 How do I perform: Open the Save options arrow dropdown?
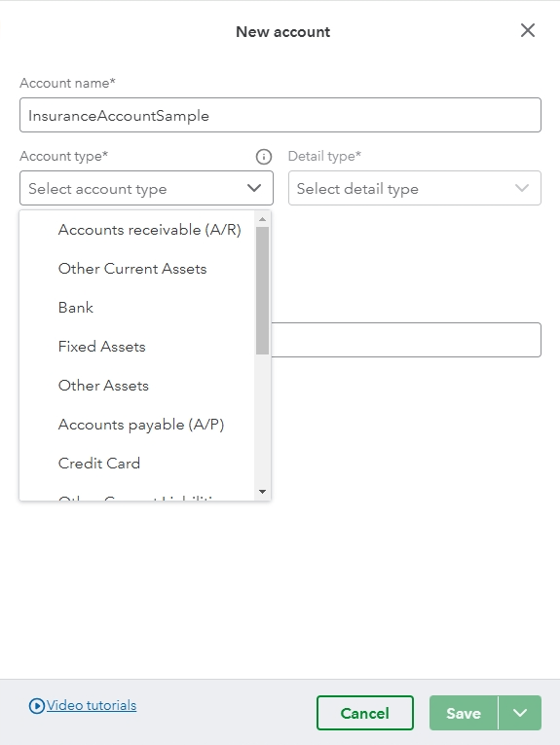(x=520, y=713)
